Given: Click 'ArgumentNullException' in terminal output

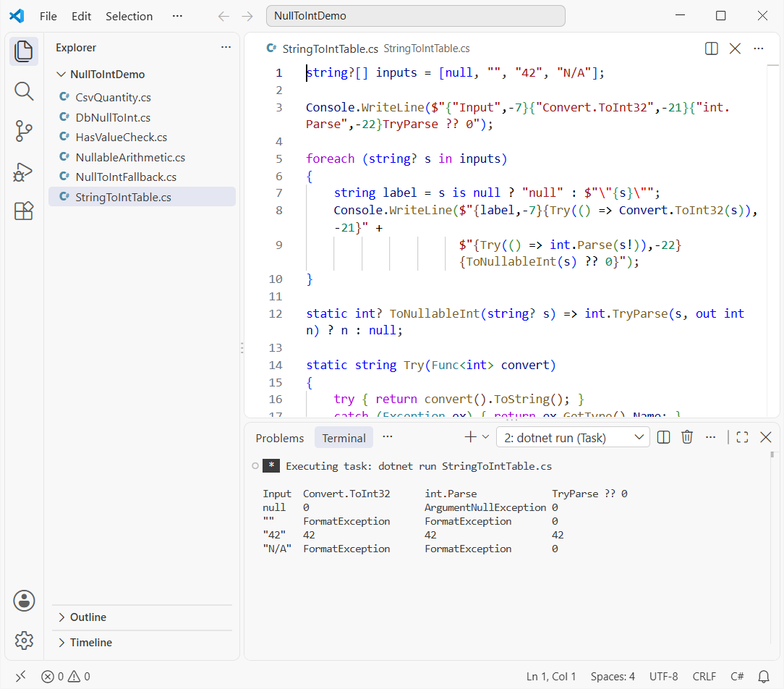Looking at the screenshot, I should [x=485, y=507].
